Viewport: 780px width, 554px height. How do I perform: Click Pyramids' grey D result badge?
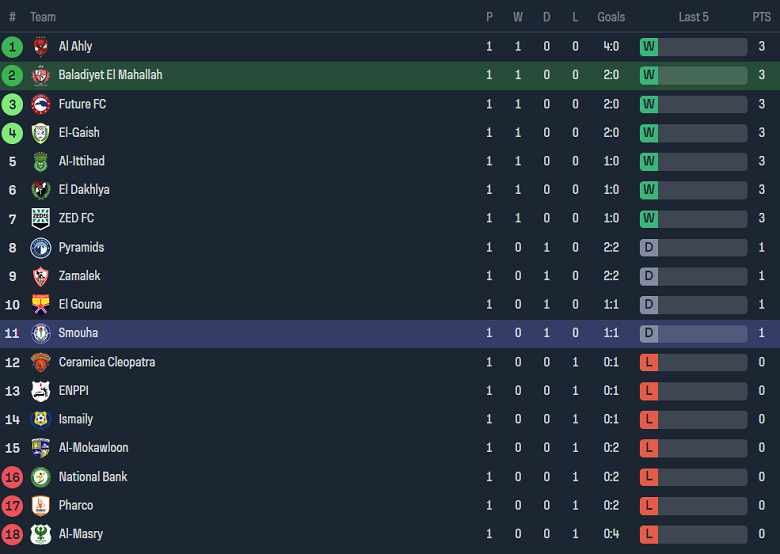click(x=649, y=248)
